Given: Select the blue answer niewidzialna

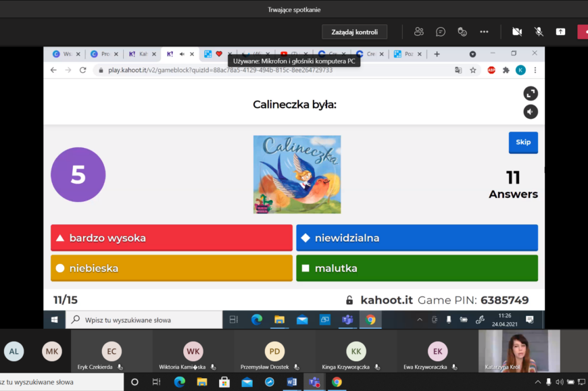Looking at the screenshot, I should click(x=417, y=238).
